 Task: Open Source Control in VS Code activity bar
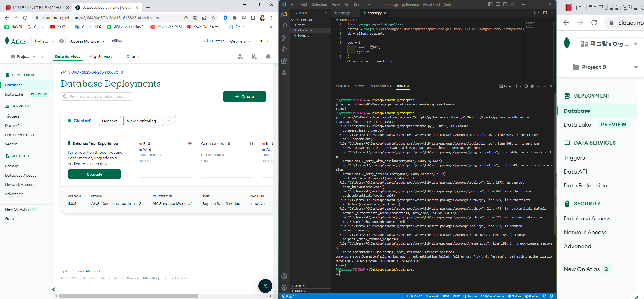284,38
